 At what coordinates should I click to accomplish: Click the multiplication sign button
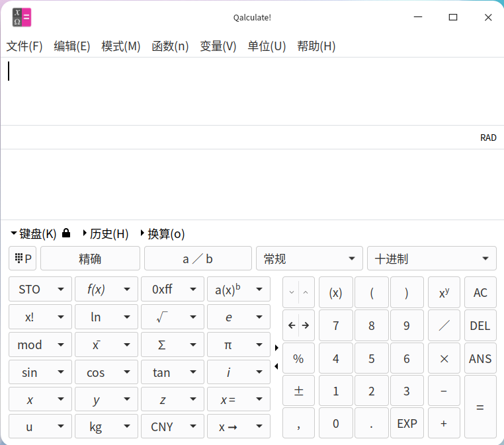[444, 359]
